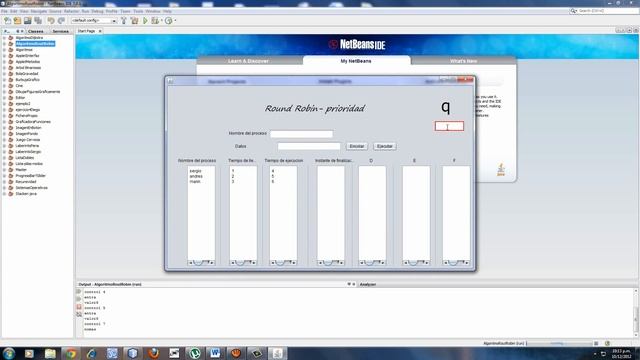Click the Profile Project toolbar icon
The image size is (640, 360).
[x=168, y=20]
